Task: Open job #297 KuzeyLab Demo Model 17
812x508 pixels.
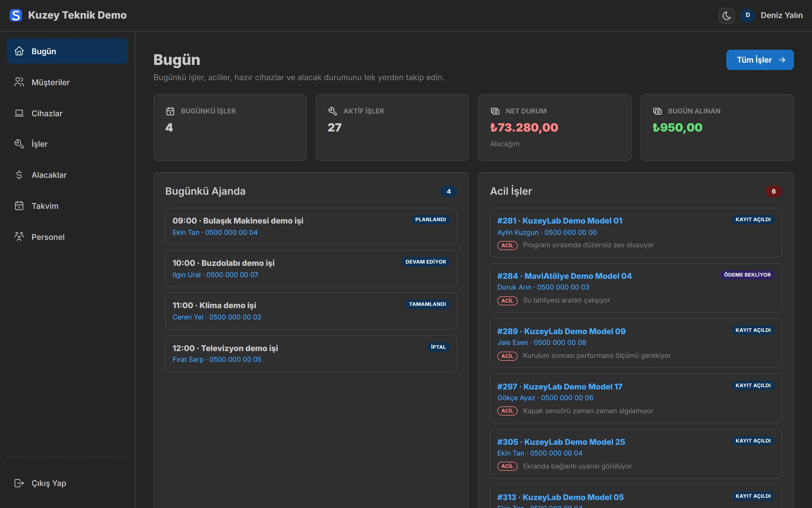Action: [x=636, y=398]
